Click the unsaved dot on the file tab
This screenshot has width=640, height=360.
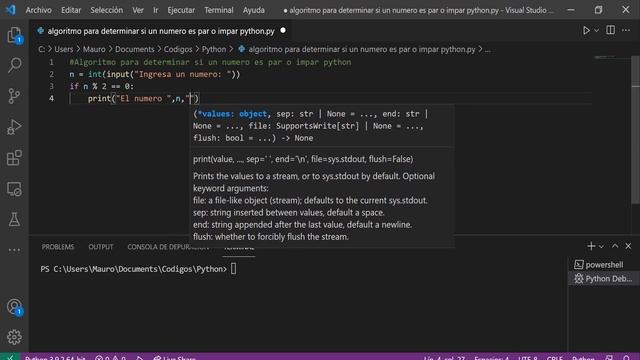click(x=283, y=31)
